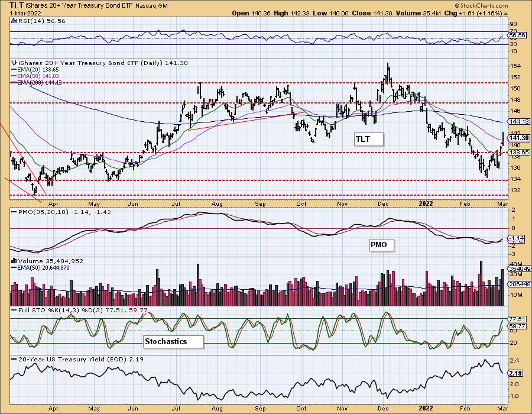
Task: Click the TLT ticker symbol title
Action: click(x=17, y=5)
